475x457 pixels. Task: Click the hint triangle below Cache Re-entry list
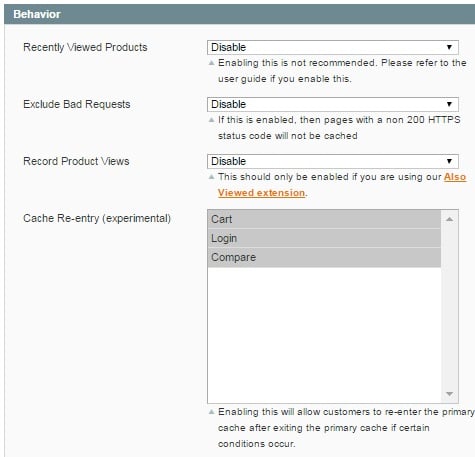coord(211,412)
